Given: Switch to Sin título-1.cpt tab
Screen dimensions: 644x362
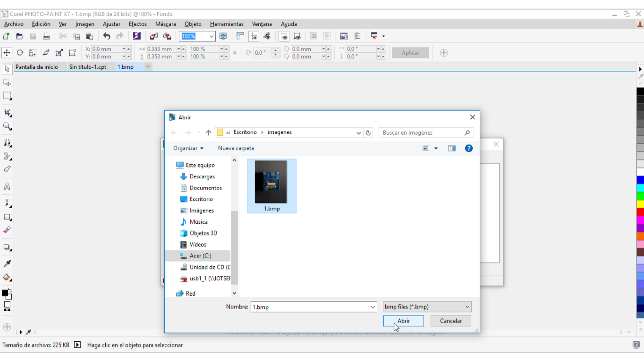Looking at the screenshot, I should coord(88,67).
